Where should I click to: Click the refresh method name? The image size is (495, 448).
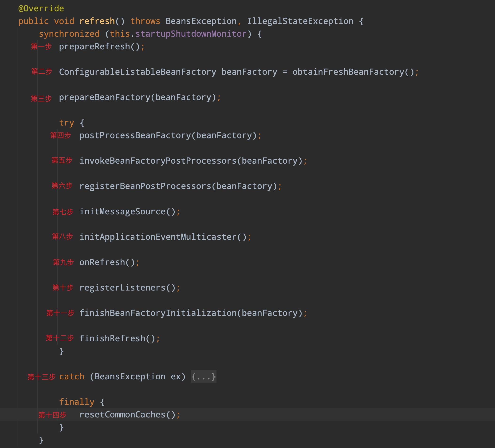click(97, 21)
